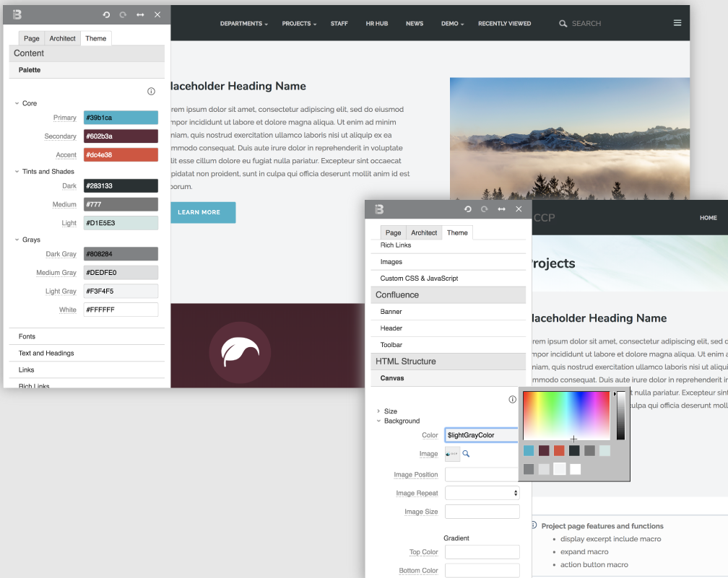The image size is (728, 578).
Task: Click redo icon in lower theme panel
Action: [484, 209]
